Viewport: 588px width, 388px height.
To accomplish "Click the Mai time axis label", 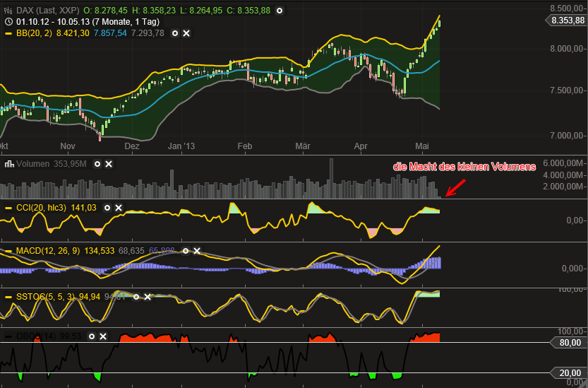I will pyautogui.click(x=422, y=146).
